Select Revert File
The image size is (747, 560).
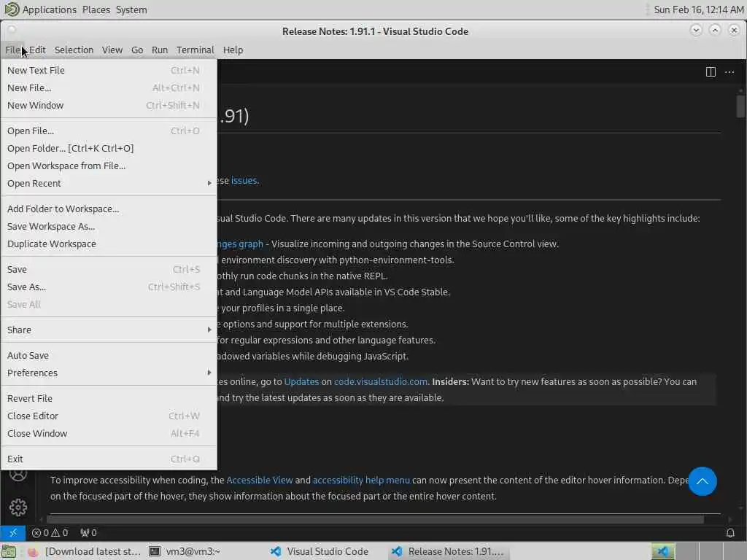tap(109, 399)
